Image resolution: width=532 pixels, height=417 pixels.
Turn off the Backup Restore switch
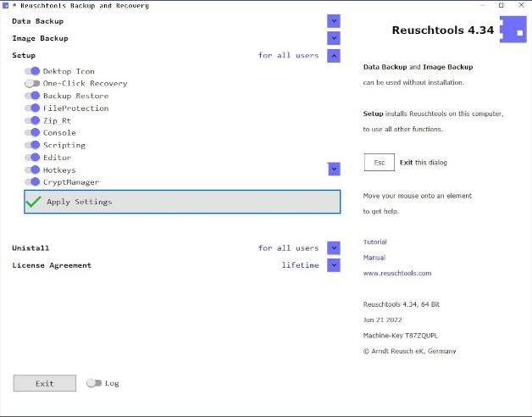33,96
